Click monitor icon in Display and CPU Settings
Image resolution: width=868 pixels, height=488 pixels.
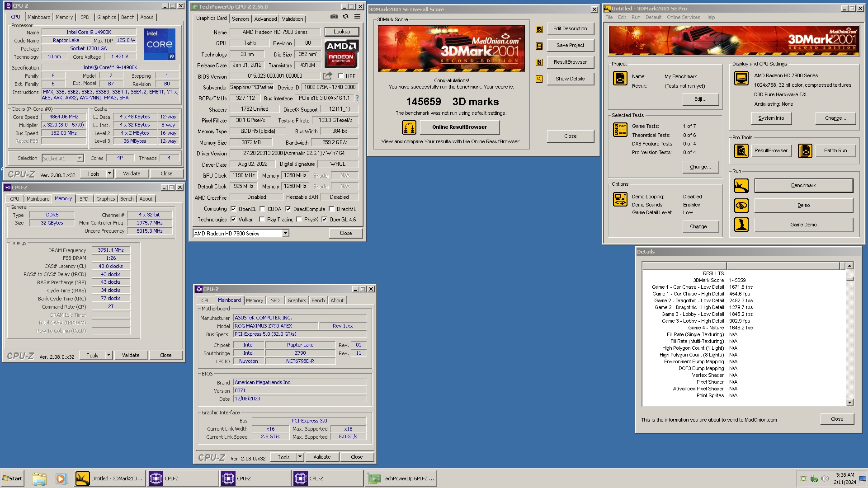pyautogui.click(x=741, y=78)
